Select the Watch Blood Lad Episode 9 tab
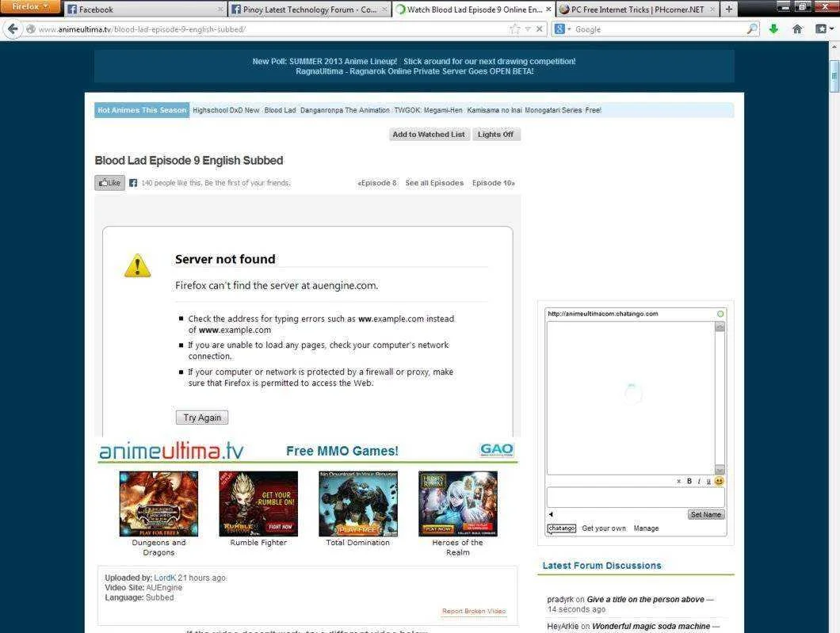 point(474,9)
